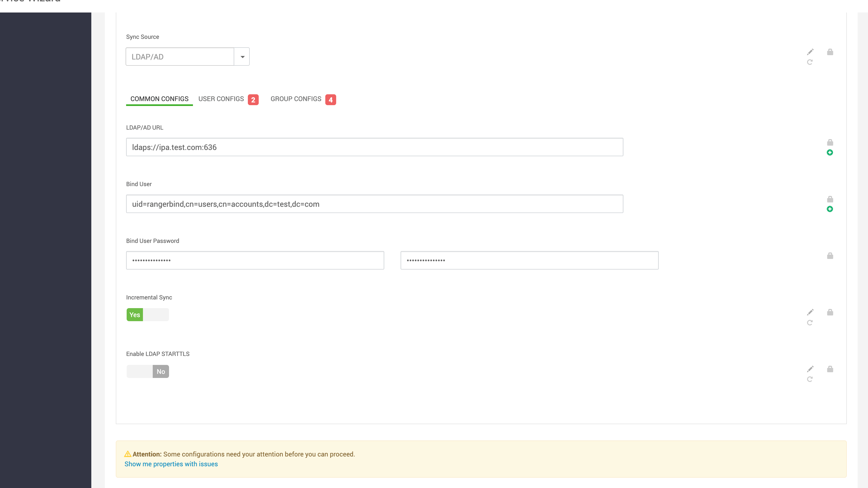Click pencil icon for Incremental Sync
This screenshot has width=868, height=488.
tap(810, 312)
